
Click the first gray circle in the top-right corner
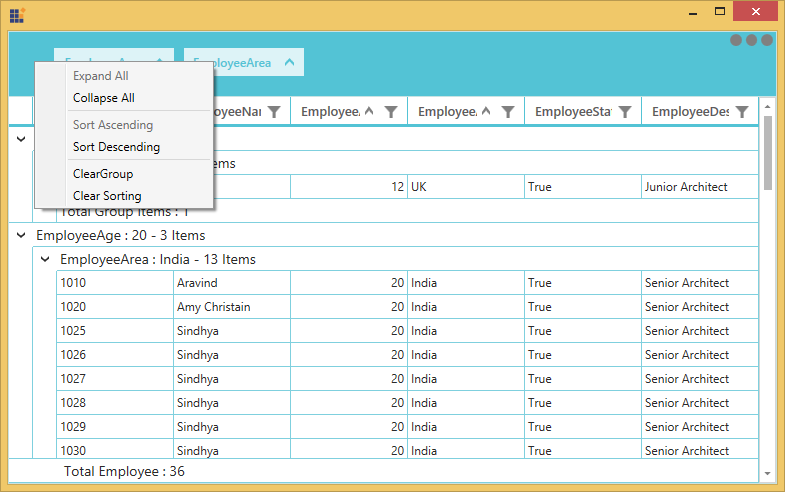click(736, 40)
